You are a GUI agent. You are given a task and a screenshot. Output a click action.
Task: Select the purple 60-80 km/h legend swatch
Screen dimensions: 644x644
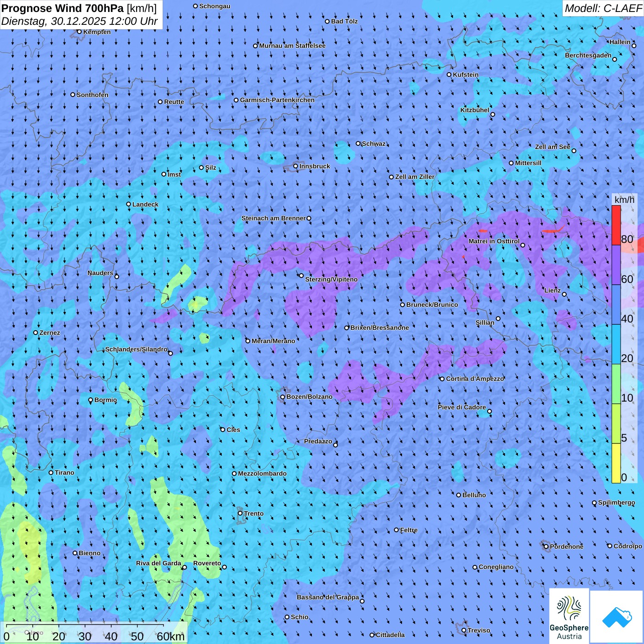coord(616,265)
